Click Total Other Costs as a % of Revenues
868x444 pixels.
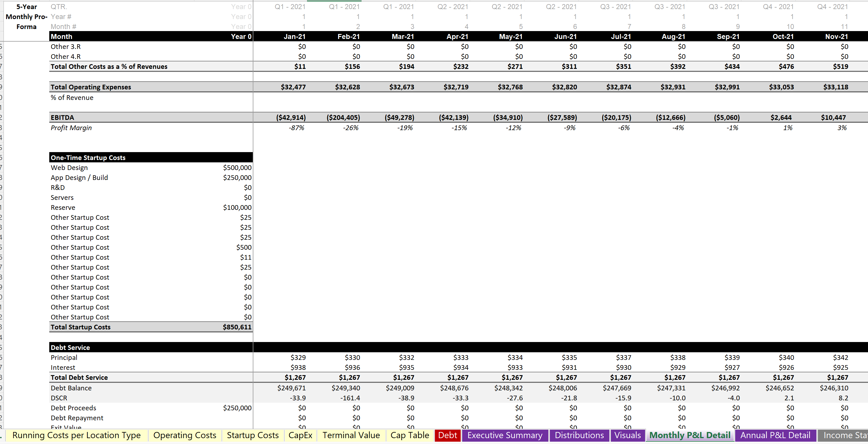pyautogui.click(x=109, y=66)
